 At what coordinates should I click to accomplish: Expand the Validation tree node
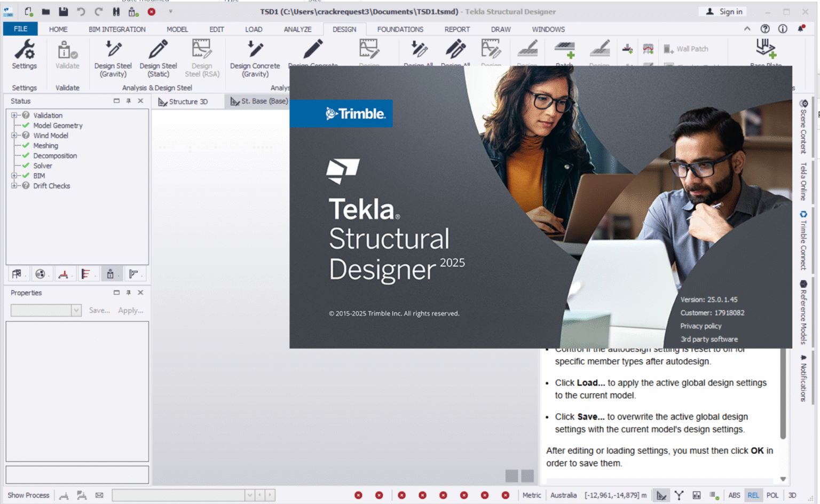14,115
